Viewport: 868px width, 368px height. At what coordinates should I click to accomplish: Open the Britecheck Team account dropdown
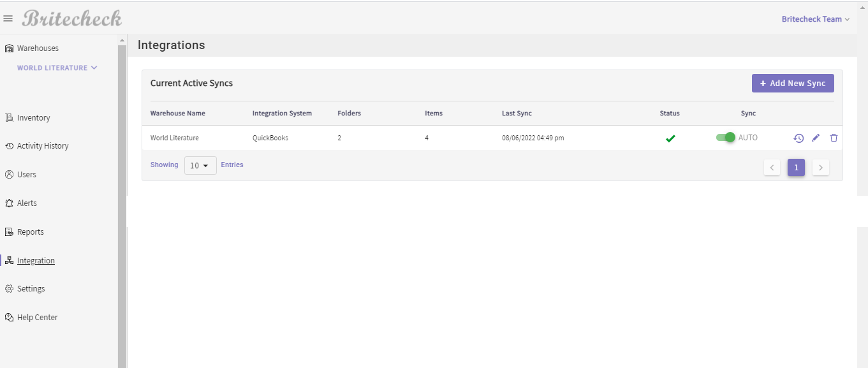tap(816, 19)
